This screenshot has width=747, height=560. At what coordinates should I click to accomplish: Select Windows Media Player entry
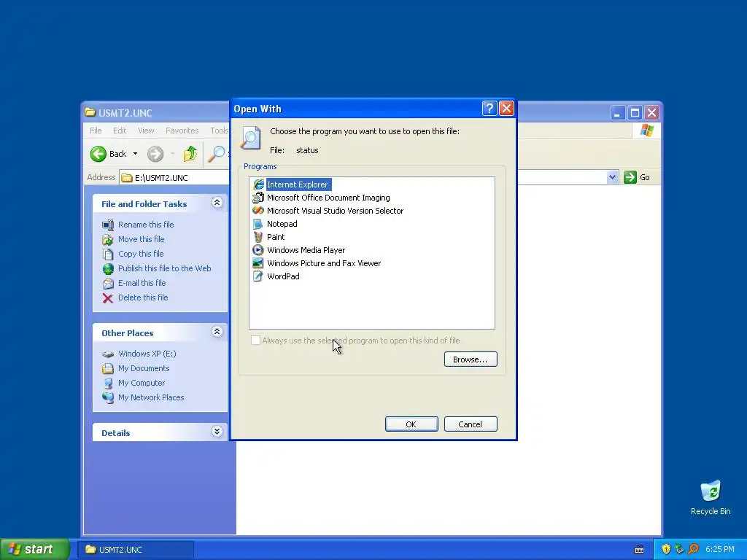[x=306, y=250]
